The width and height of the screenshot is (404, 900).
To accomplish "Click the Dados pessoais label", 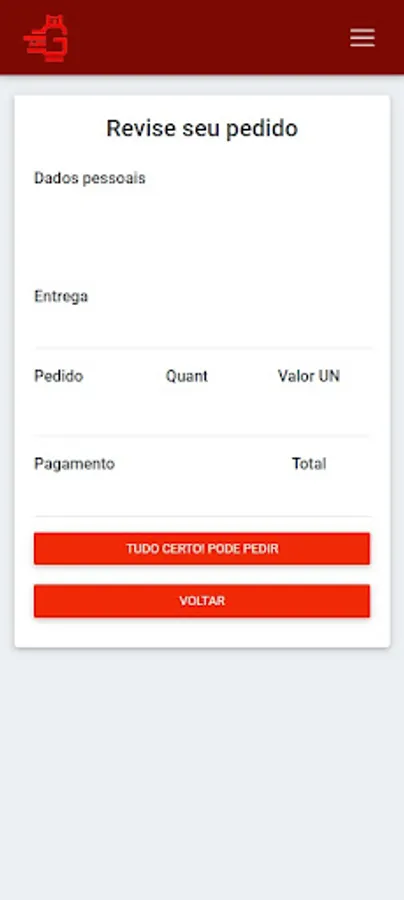I will pos(90,178).
